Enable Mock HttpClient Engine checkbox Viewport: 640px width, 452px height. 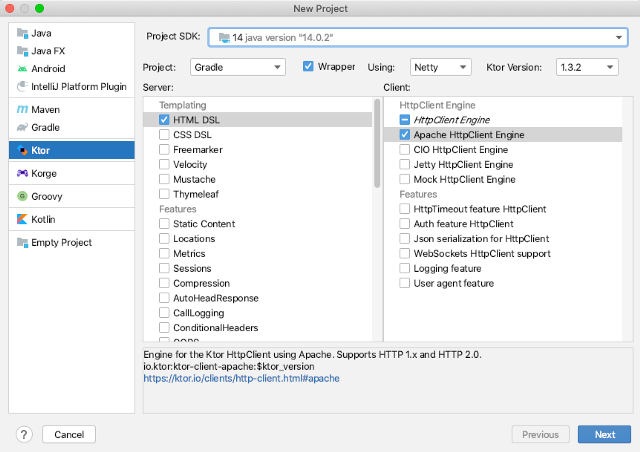404,179
